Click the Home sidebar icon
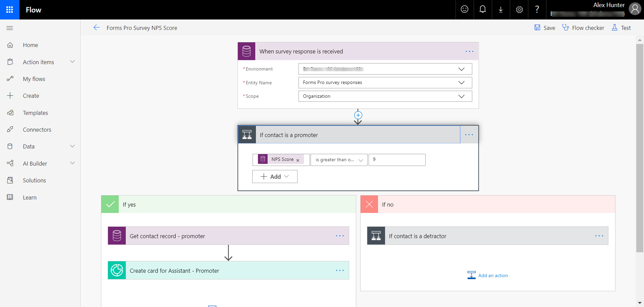The height and width of the screenshot is (307, 644). [x=10, y=45]
